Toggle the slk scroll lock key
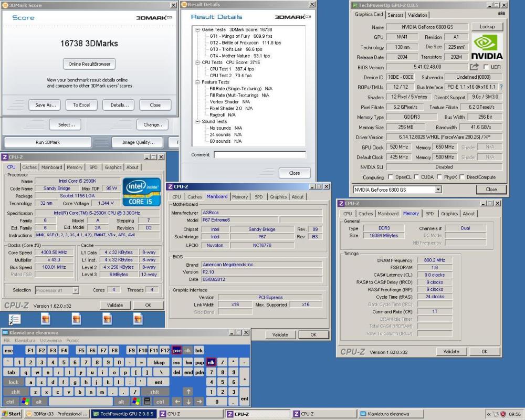Viewport: 525px width, 420px height. 187,350
